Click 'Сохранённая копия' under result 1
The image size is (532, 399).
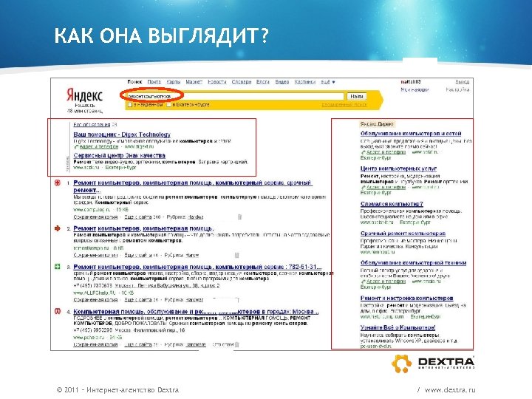(x=95, y=216)
